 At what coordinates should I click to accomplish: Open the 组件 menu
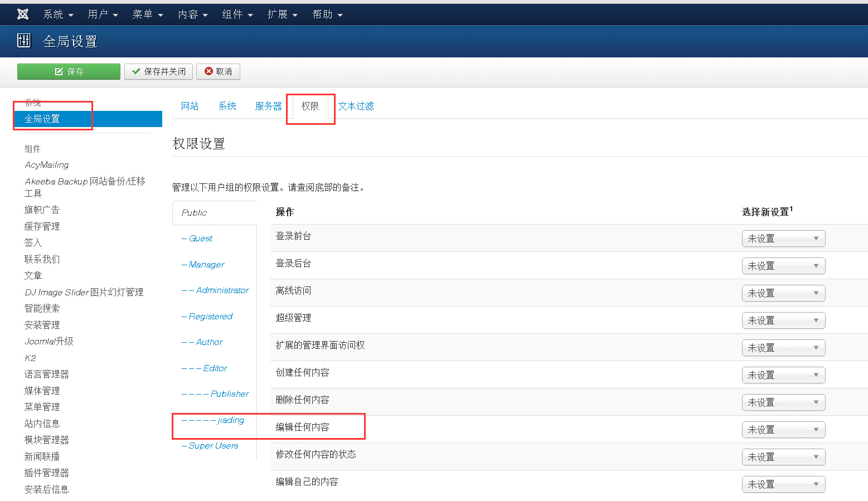point(237,14)
